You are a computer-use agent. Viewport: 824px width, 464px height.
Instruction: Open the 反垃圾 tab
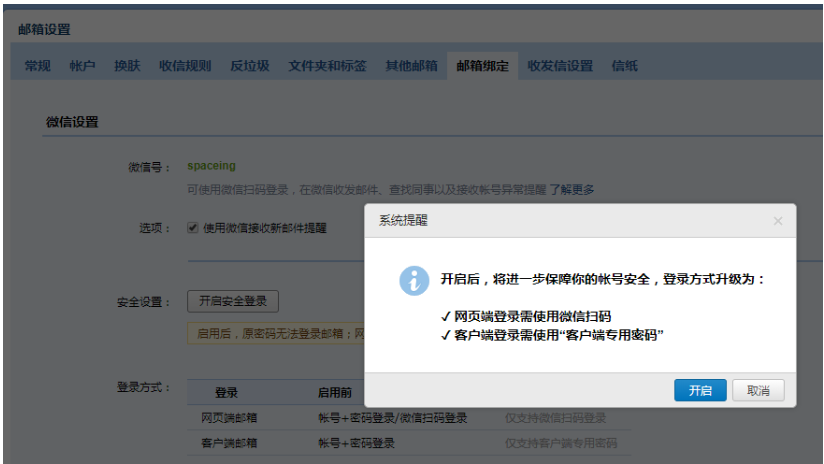pyautogui.click(x=250, y=66)
